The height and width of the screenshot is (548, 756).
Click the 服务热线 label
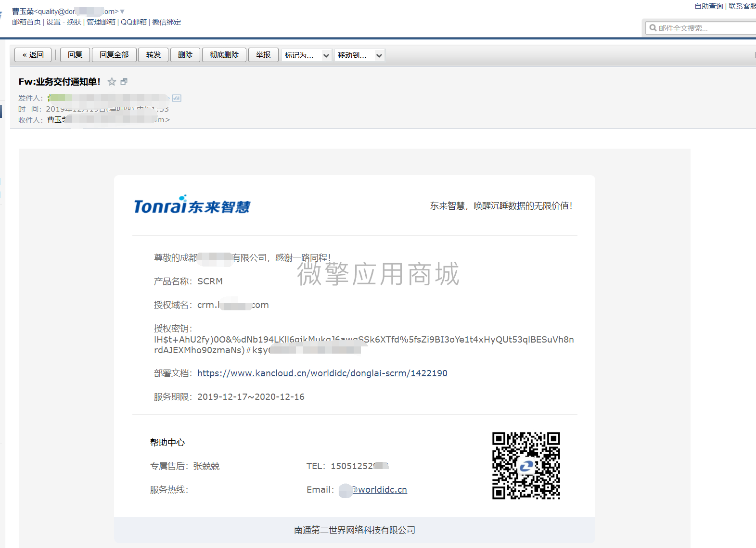pos(169,490)
